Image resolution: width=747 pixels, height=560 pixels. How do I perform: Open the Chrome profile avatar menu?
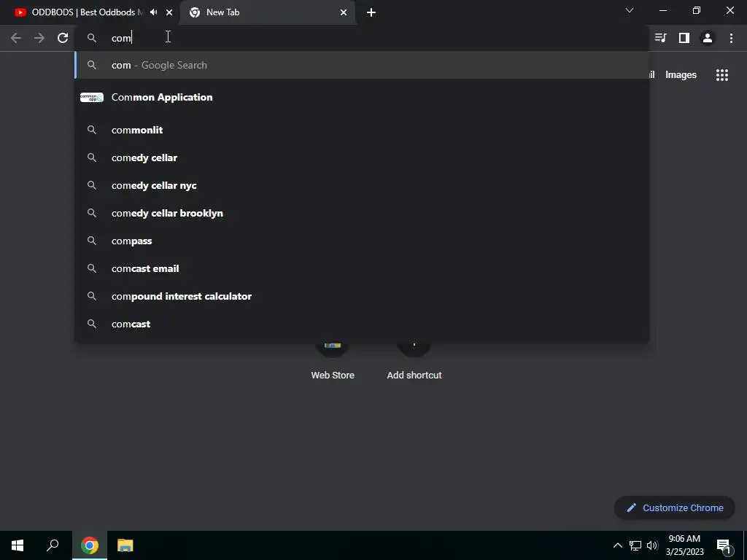708,38
